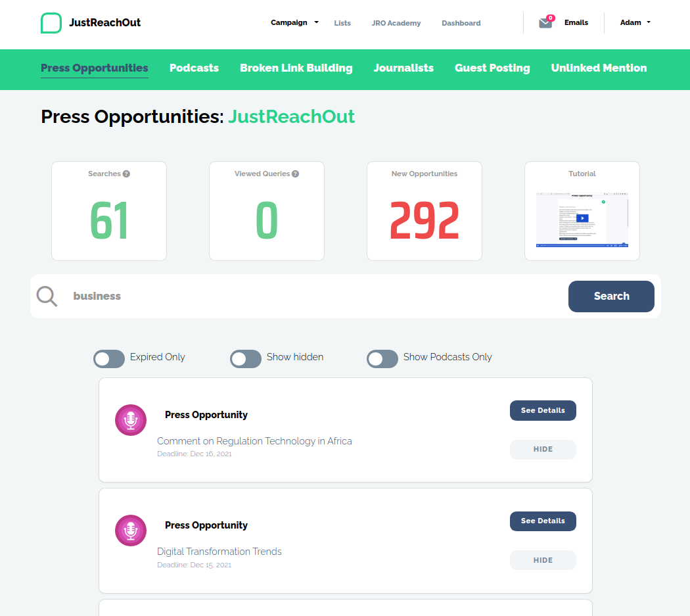See details for Regulation Technology in Africa
This screenshot has height=616, width=690.
543,410
